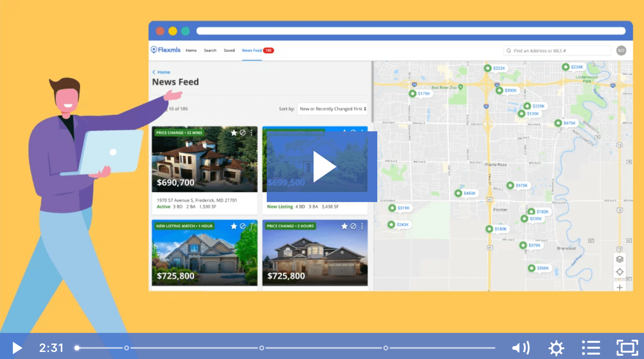The image size is (644, 359).
Task: Open map layers button
Action: coord(620,259)
